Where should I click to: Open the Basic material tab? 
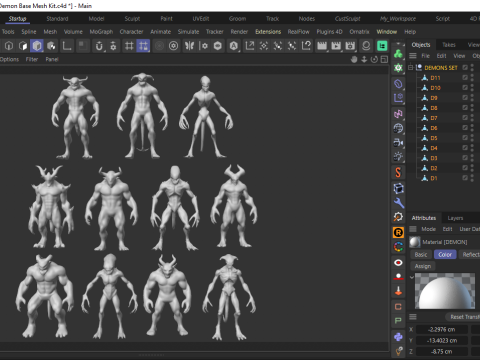(x=421, y=255)
